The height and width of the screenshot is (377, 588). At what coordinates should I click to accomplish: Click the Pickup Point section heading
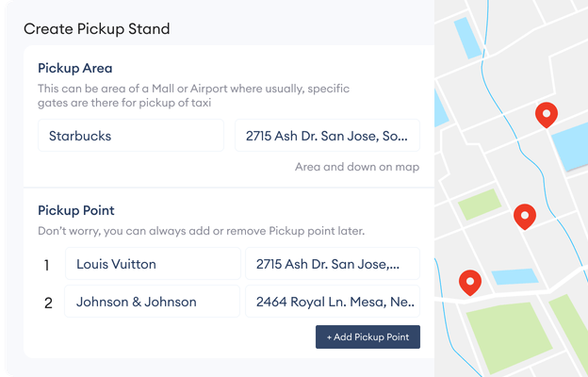(x=76, y=210)
